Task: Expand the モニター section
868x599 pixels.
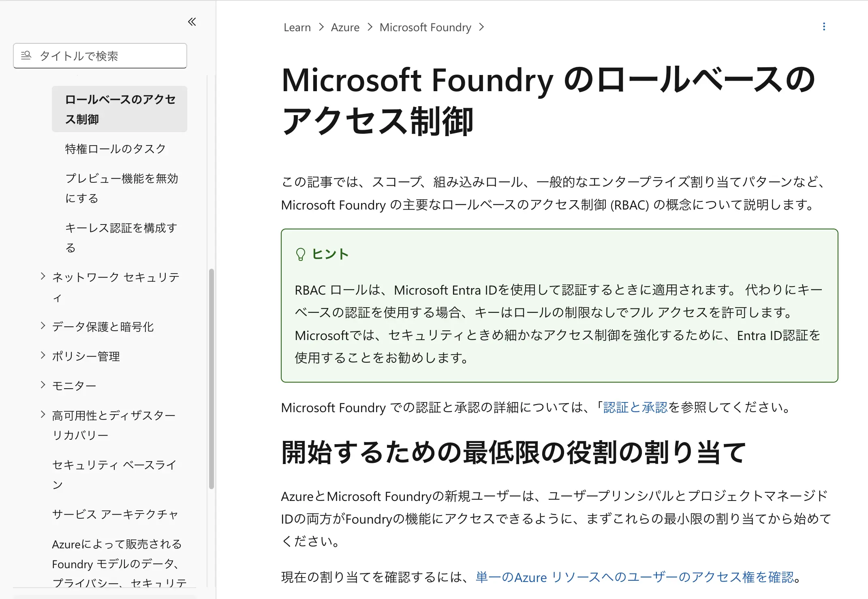Action: click(43, 385)
